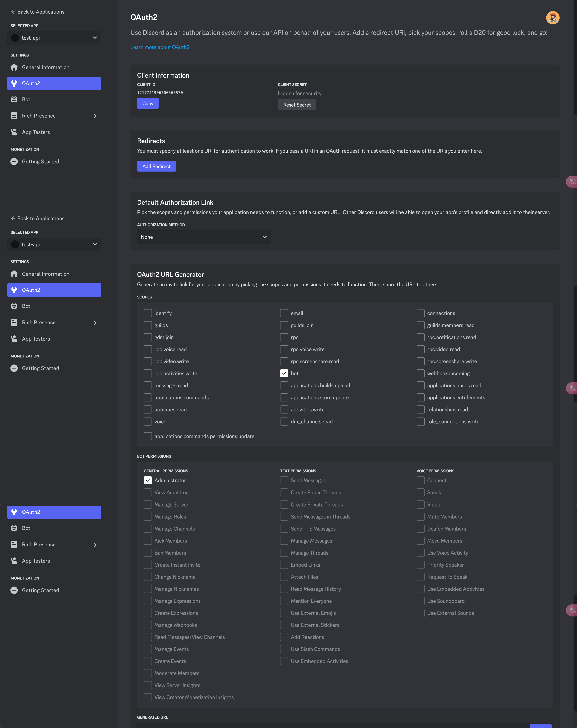Tick the Create Instant Invite permission
The height and width of the screenshot is (728, 577).
click(x=148, y=565)
